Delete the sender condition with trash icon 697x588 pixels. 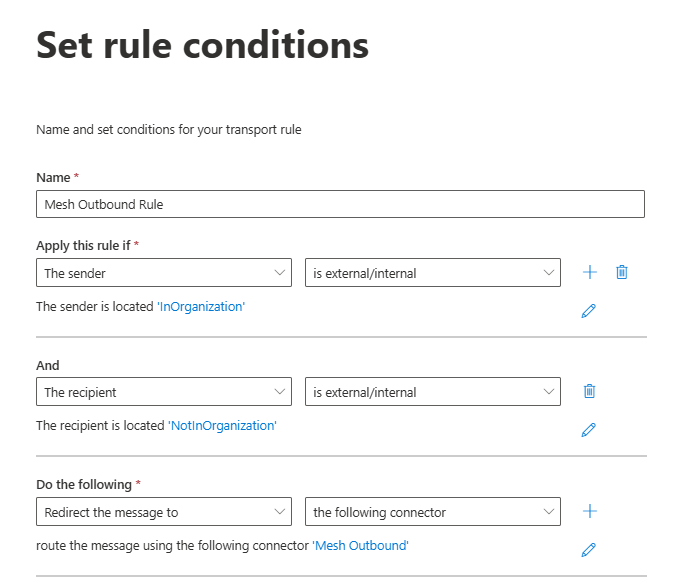click(622, 272)
